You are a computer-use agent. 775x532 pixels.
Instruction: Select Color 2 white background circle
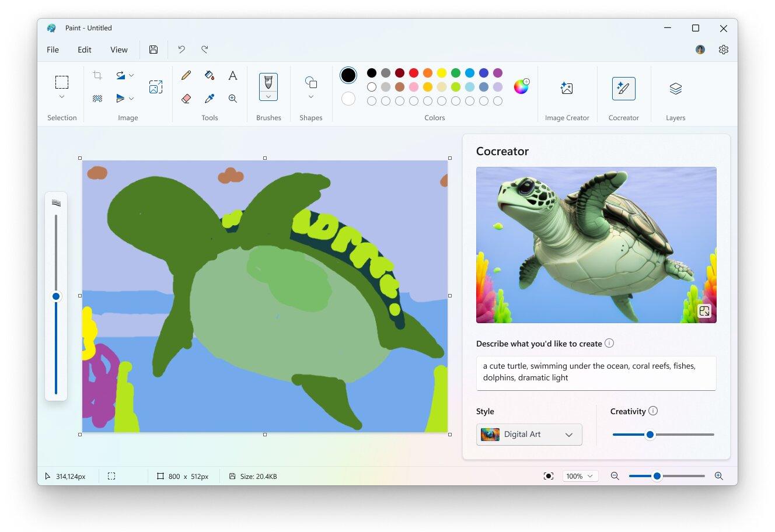point(348,99)
